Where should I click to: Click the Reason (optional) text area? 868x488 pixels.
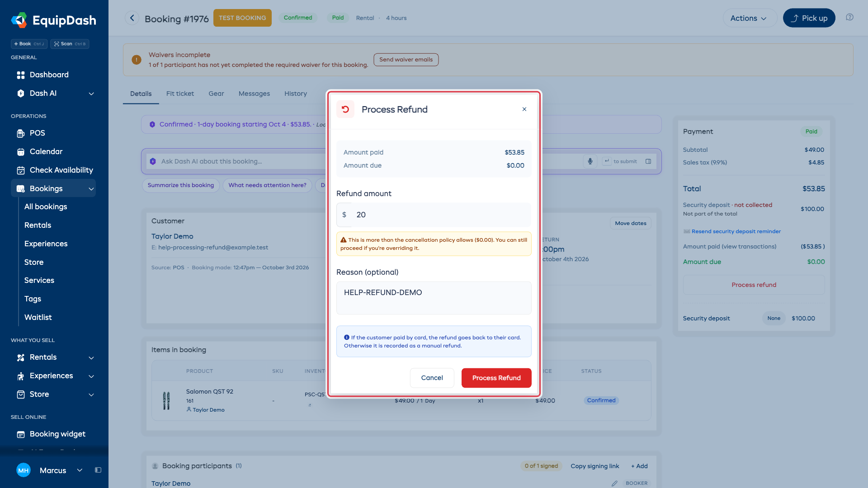click(x=434, y=298)
